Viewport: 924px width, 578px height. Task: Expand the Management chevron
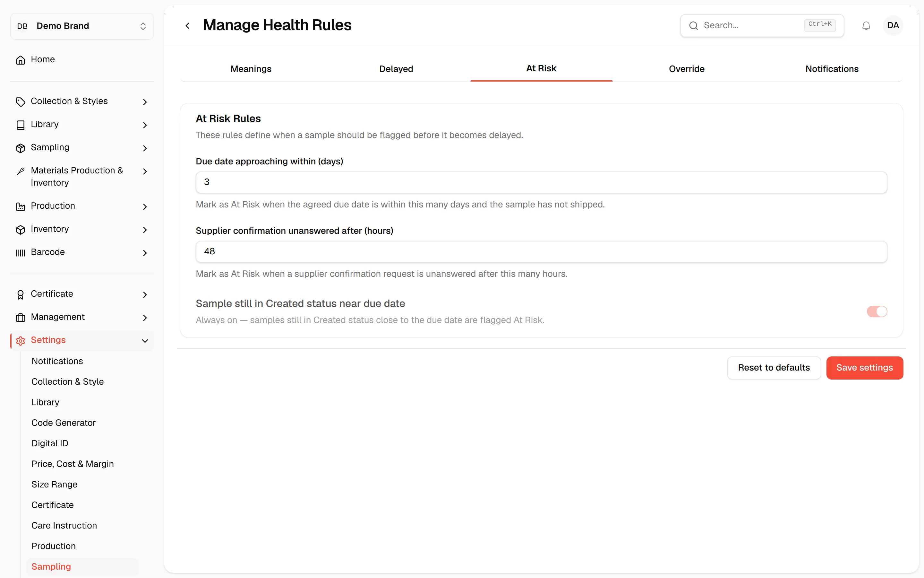[145, 317]
